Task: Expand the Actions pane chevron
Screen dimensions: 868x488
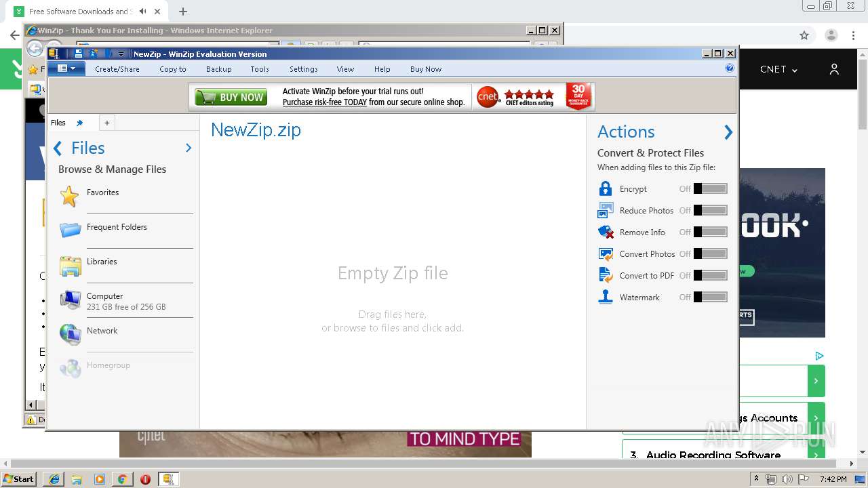Action: tap(728, 132)
